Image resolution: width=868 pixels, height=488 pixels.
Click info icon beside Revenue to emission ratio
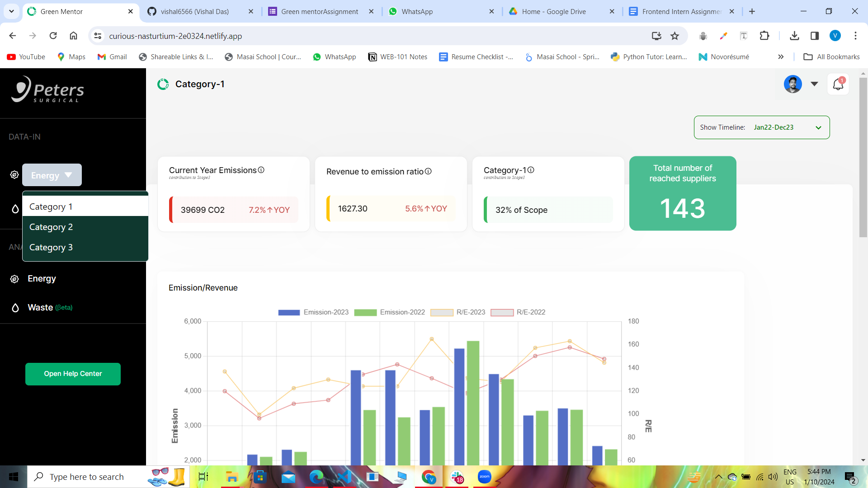pyautogui.click(x=428, y=171)
